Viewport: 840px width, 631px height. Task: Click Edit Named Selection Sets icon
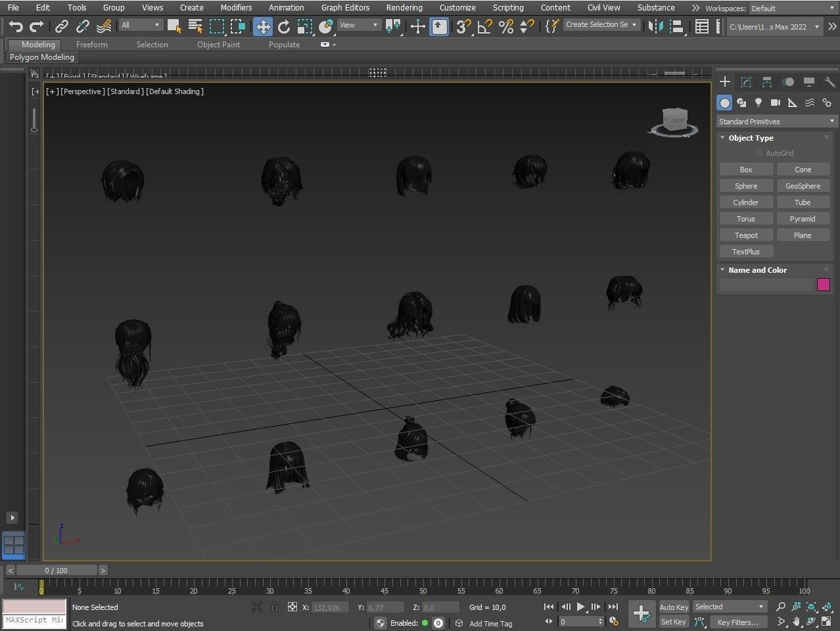coord(553,26)
